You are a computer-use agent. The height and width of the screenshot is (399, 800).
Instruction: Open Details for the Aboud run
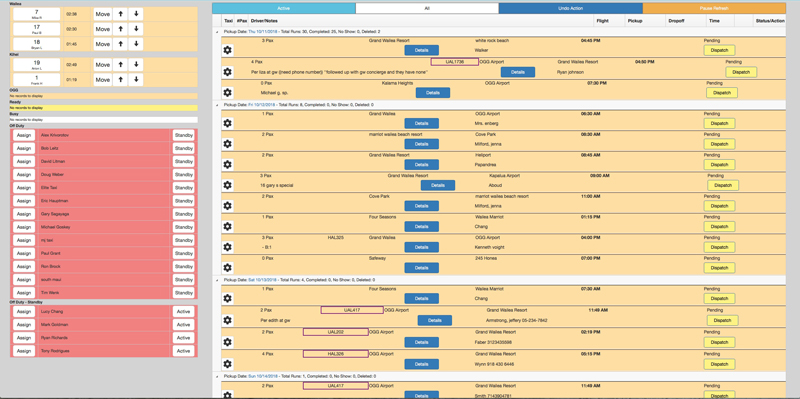[x=438, y=185]
